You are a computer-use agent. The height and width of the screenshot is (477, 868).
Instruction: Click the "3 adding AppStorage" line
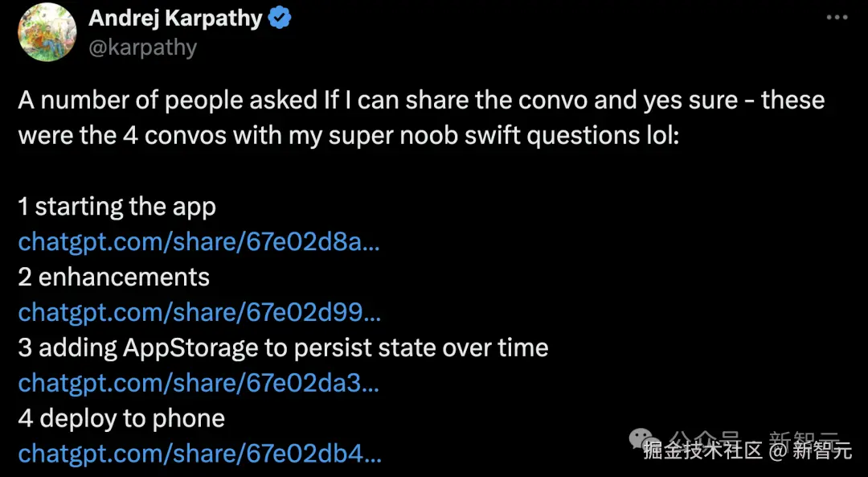pos(283,347)
